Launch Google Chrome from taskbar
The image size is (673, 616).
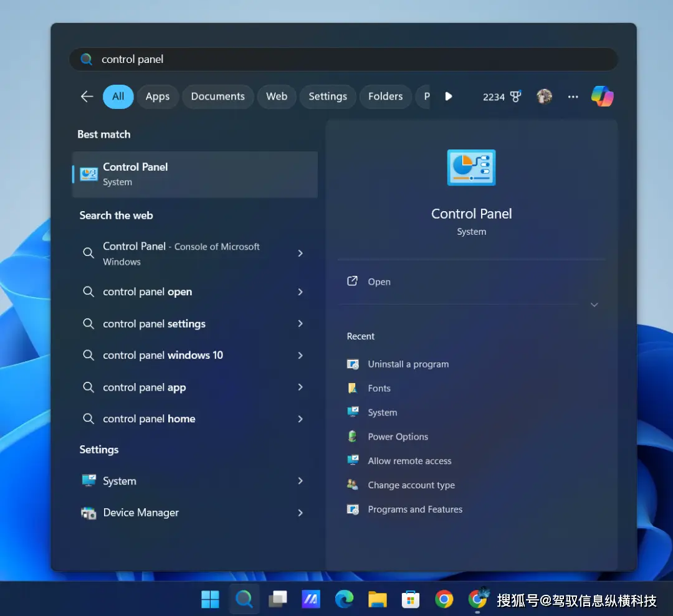444,599
